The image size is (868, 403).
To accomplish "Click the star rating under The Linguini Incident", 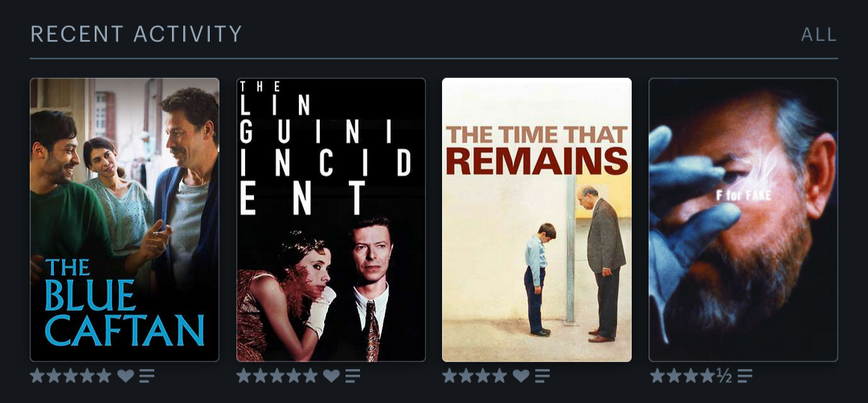I will (276, 377).
